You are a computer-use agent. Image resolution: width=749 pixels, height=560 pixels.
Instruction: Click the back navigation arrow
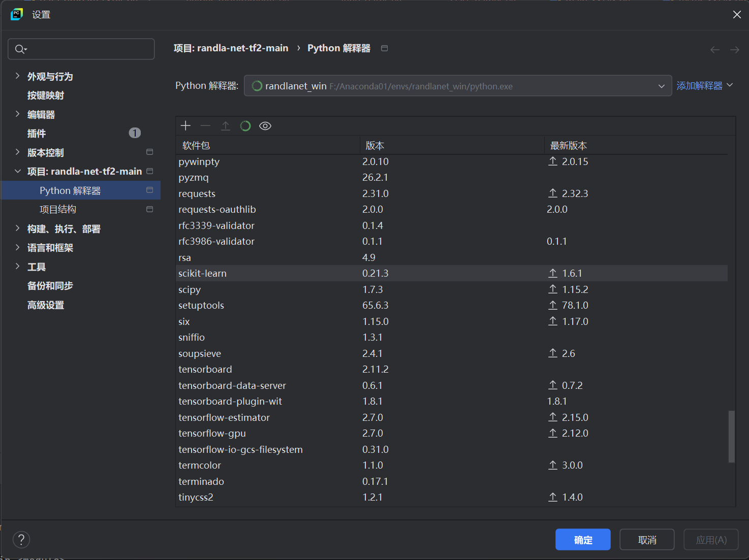coord(715,49)
